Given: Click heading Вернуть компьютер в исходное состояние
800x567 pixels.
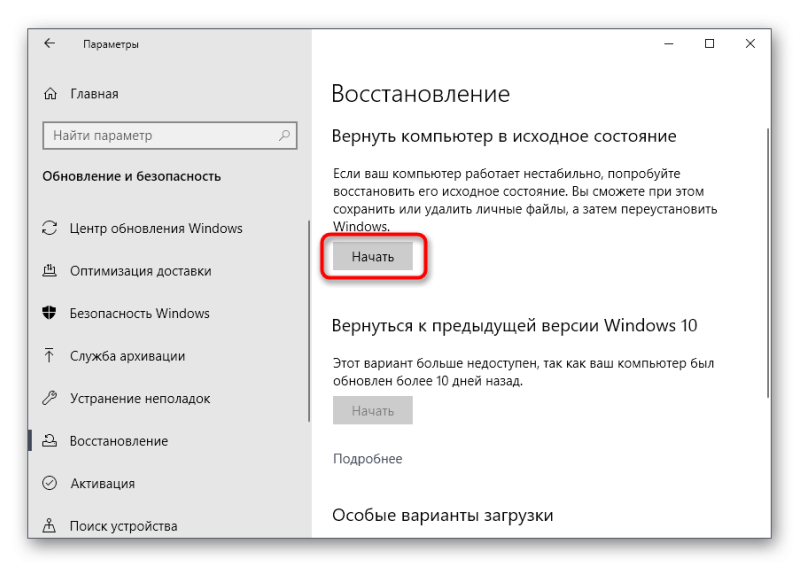Looking at the screenshot, I should 504,136.
